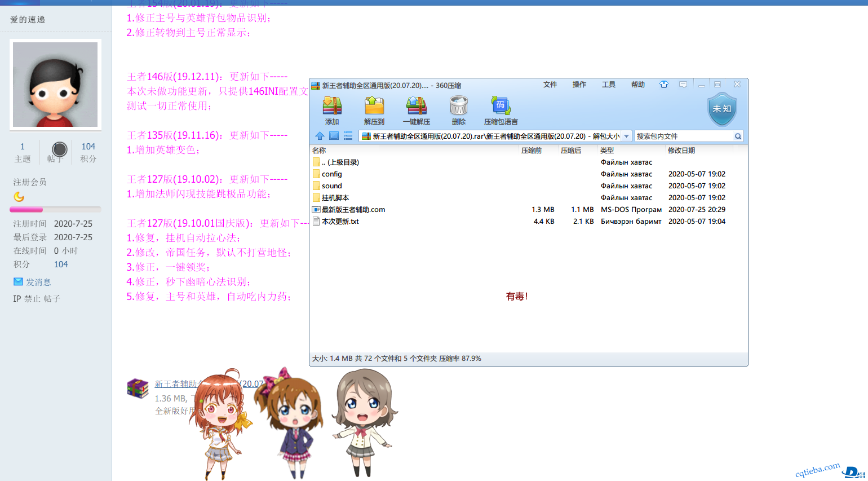
Task: Select the sound folder icon
Action: pyautogui.click(x=316, y=186)
